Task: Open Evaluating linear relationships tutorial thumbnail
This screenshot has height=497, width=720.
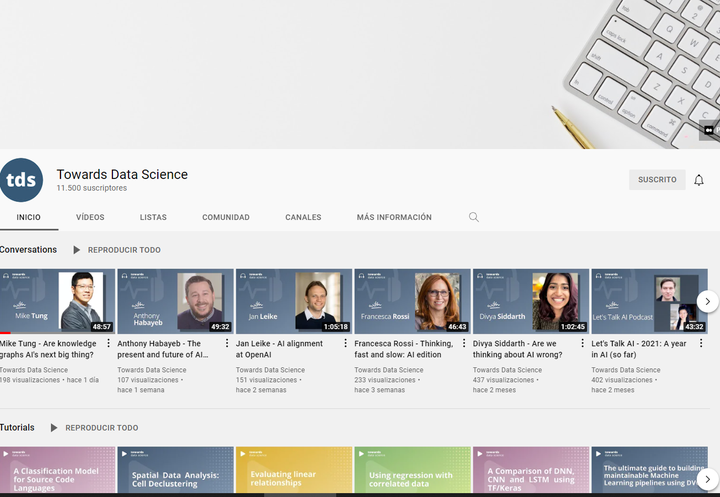Action: (294, 470)
